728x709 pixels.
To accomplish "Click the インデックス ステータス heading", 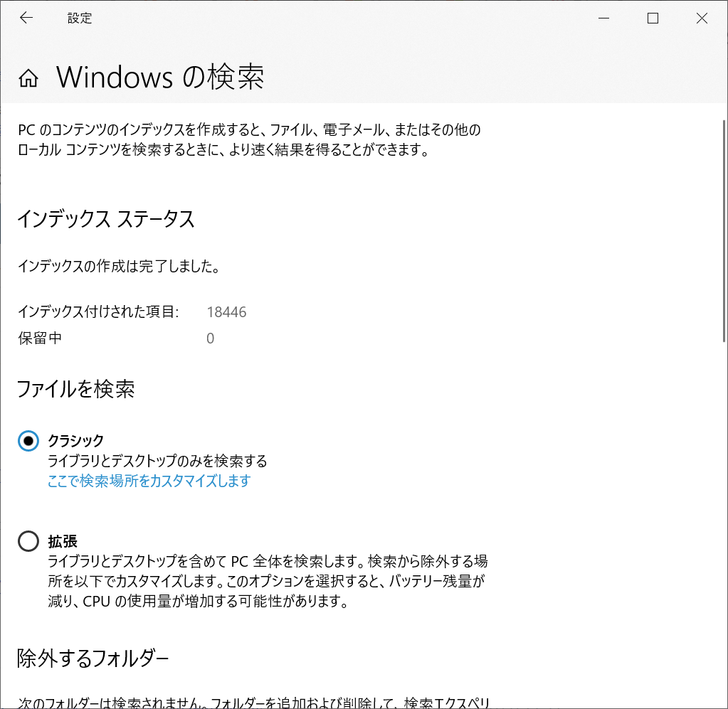I will [x=106, y=219].
